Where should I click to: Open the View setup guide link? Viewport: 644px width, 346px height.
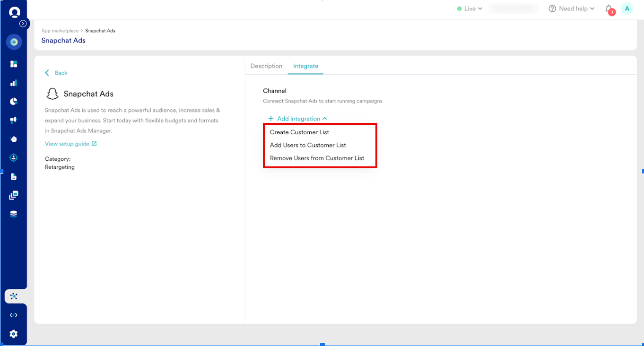point(71,144)
